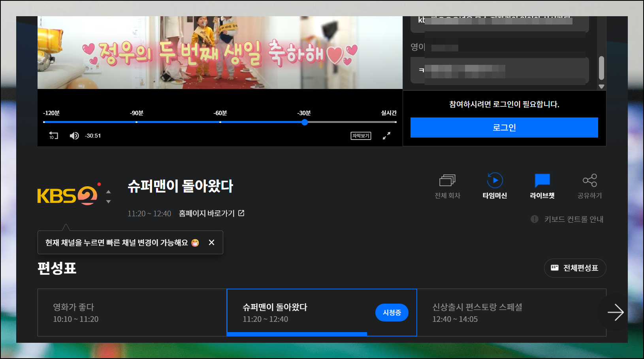644x359 pixels.
Task: Click the 슈퍼맨이 돌아왔다 program title
Action: [x=181, y=186]
